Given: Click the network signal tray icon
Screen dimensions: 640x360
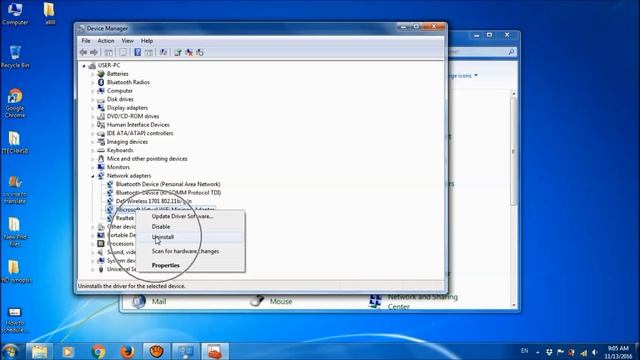Looking at the screenshot, I should 584,352.
